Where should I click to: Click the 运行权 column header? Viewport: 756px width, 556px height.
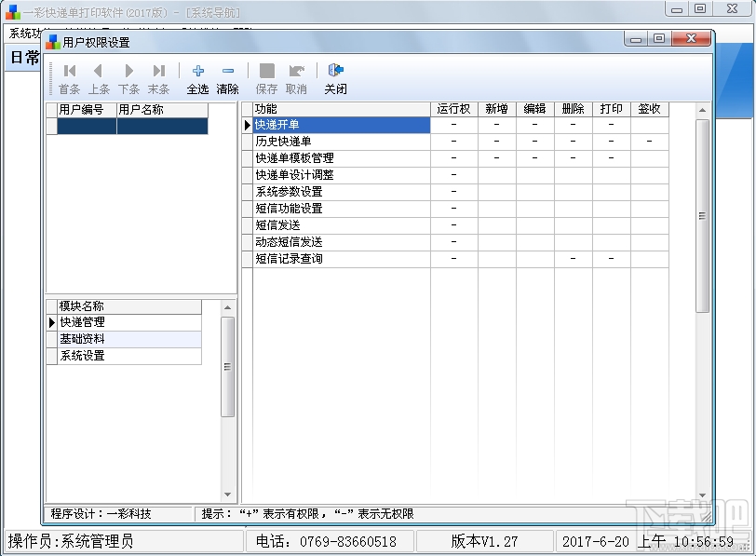[454, 110]
